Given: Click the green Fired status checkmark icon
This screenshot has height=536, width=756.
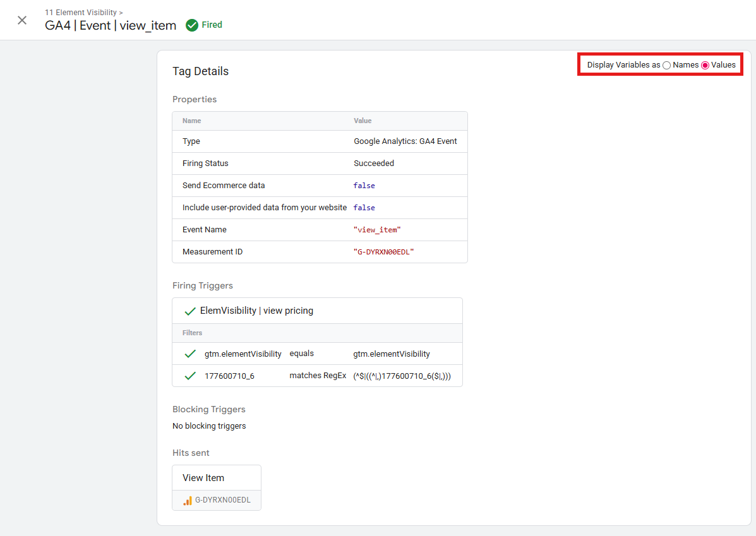Looking at the screenshot, I should [192, 25].
